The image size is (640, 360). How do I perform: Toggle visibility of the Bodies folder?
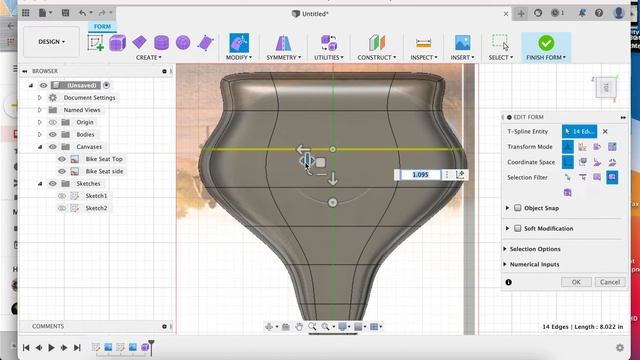[x=53, y=134]
